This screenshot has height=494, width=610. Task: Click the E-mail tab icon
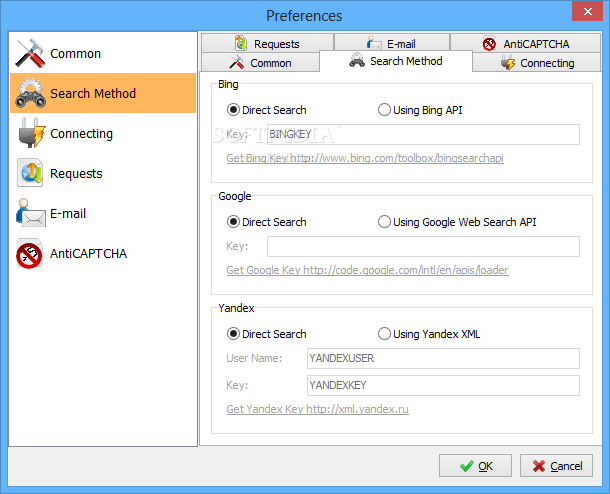point(374,43)
